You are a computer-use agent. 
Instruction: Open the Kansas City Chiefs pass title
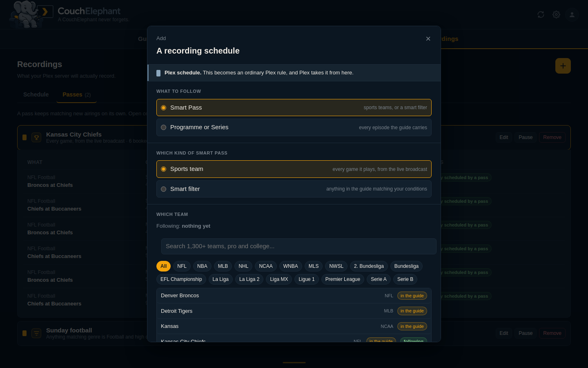[x=74, y=135]
